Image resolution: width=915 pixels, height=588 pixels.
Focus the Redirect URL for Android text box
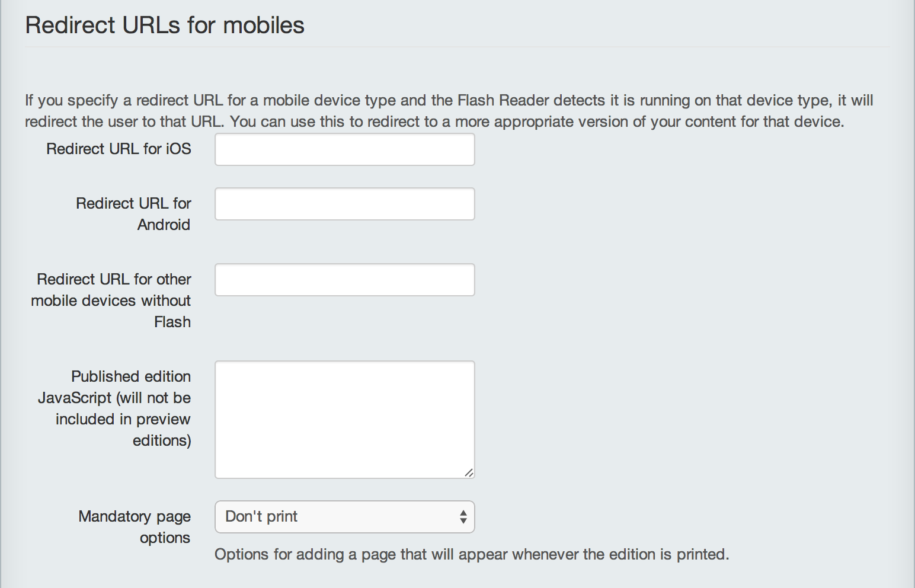pyautogui.click(x=344, y=204)
